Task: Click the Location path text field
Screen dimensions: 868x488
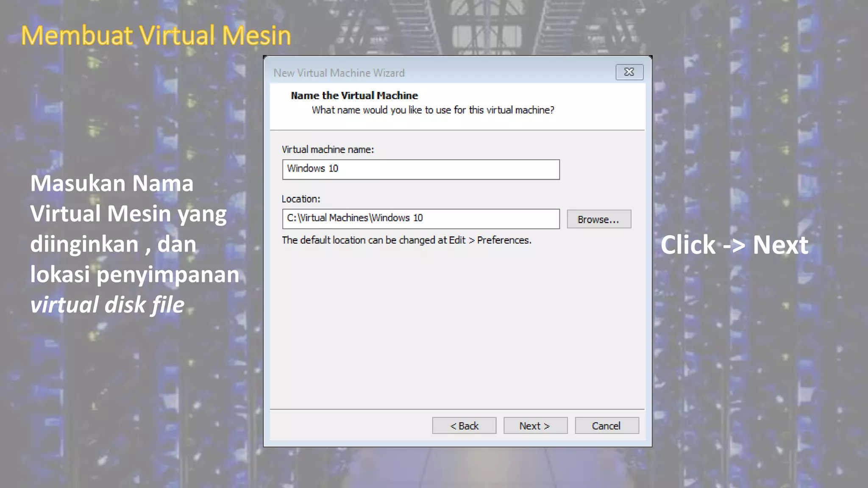Action: tap(420, 219)
